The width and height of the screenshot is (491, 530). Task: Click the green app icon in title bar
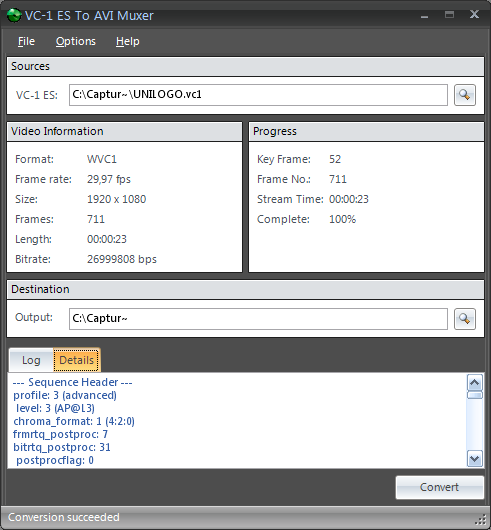14,16
